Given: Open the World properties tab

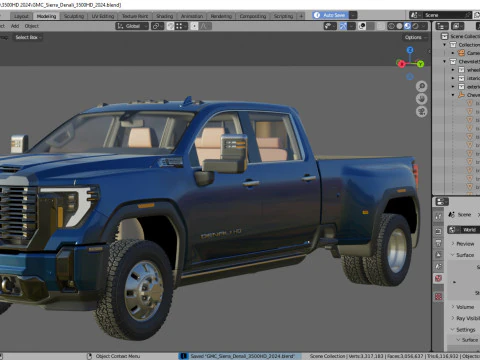Looking at the screenshot, I should coord(438,278).
